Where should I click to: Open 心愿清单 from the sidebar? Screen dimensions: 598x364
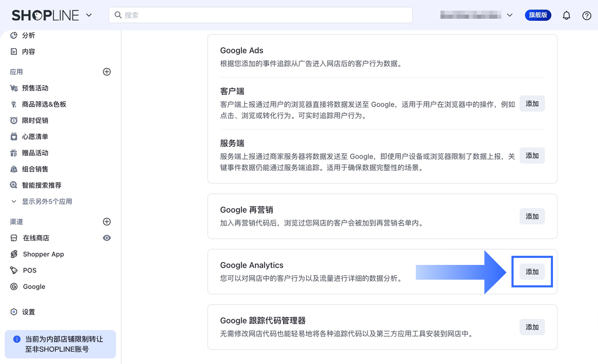coord(35,137)
